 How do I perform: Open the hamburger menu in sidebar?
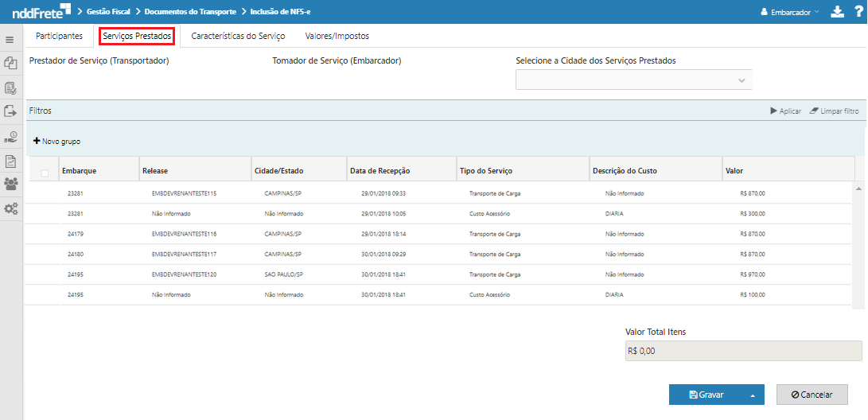(x=10, y=39)
